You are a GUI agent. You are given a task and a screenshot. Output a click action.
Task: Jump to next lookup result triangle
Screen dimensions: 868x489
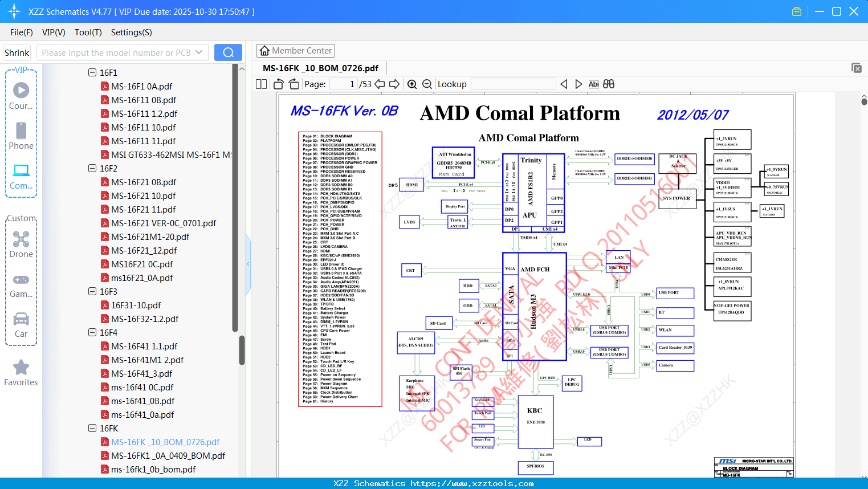click(578, 84)
